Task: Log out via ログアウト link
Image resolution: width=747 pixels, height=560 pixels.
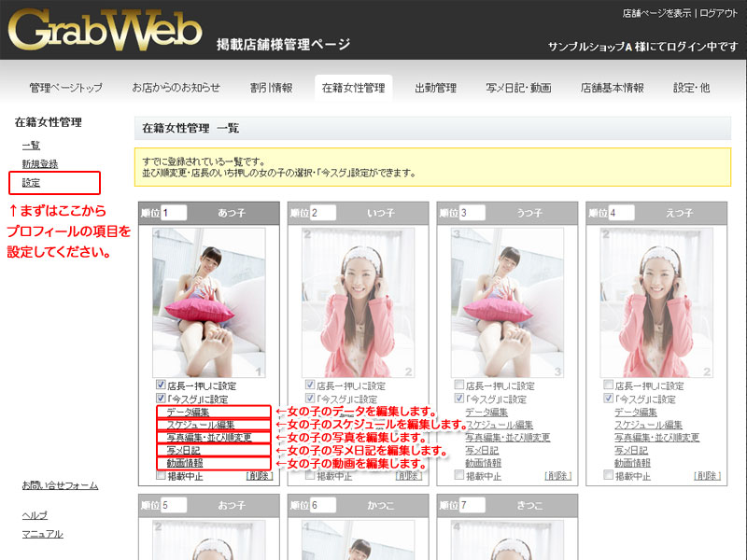Action: click(718, 13)
